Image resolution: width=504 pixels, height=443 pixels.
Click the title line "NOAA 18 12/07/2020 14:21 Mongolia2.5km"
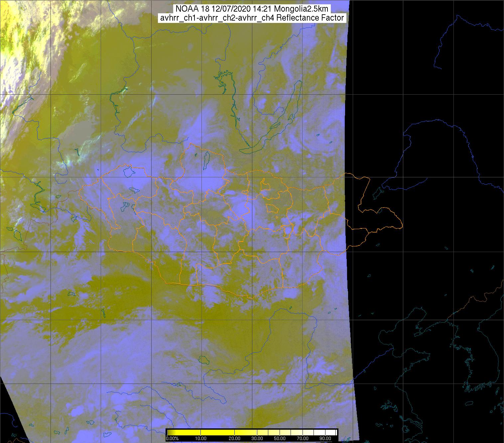(x=252, y=9)
